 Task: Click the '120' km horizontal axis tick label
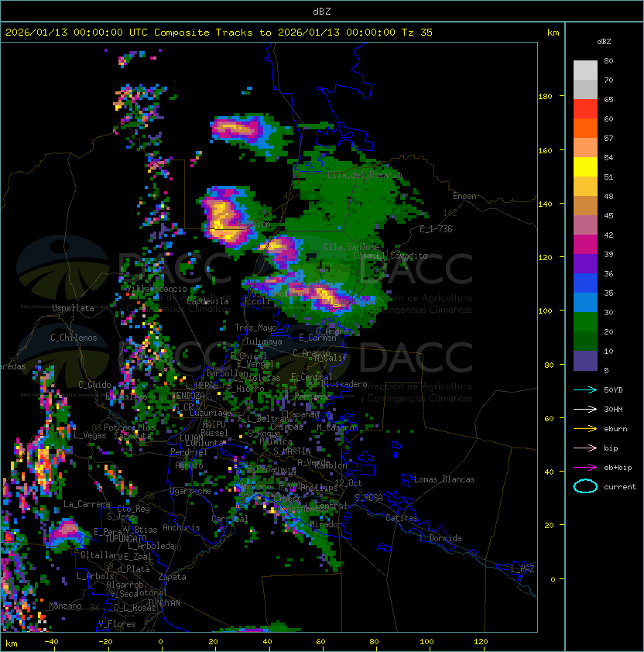pos(481,642)
